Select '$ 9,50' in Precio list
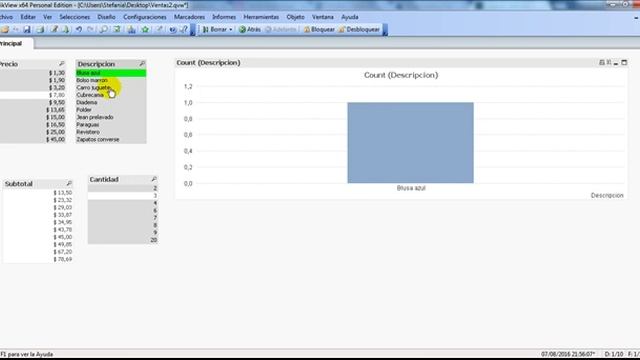 33,102
